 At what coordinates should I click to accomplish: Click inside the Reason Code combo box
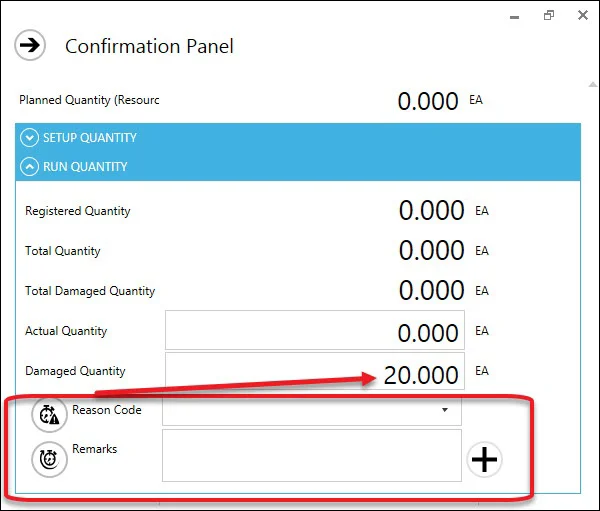pyautogui.click(x=300, y=410)
